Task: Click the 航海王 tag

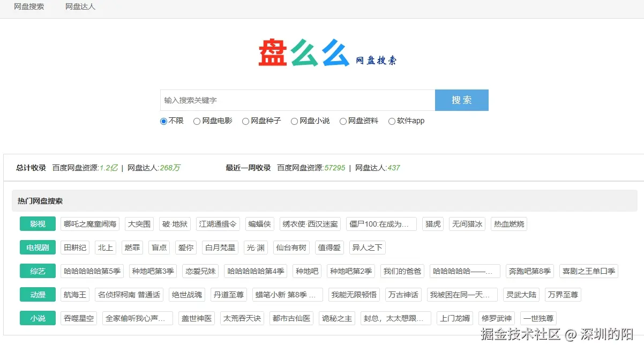Action: point(75,295)
